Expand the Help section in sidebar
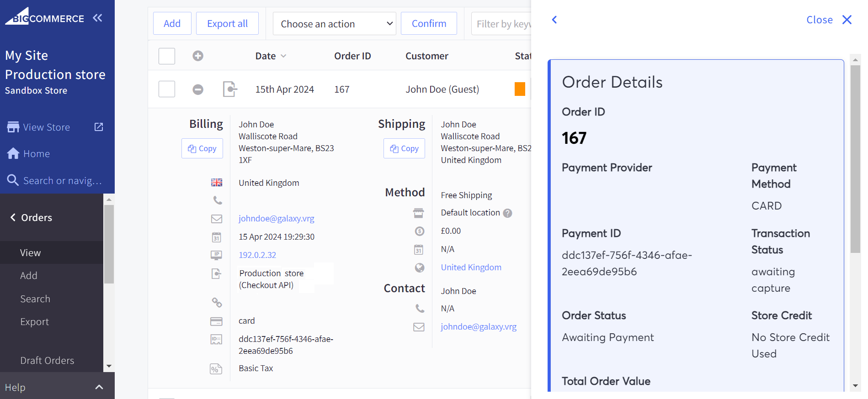This screenshot has width=868, height=399. [99, 387]
